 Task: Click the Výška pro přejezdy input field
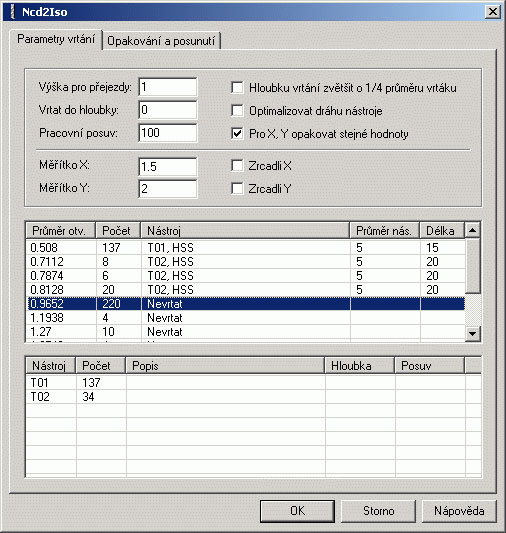(x=168, y=87)
